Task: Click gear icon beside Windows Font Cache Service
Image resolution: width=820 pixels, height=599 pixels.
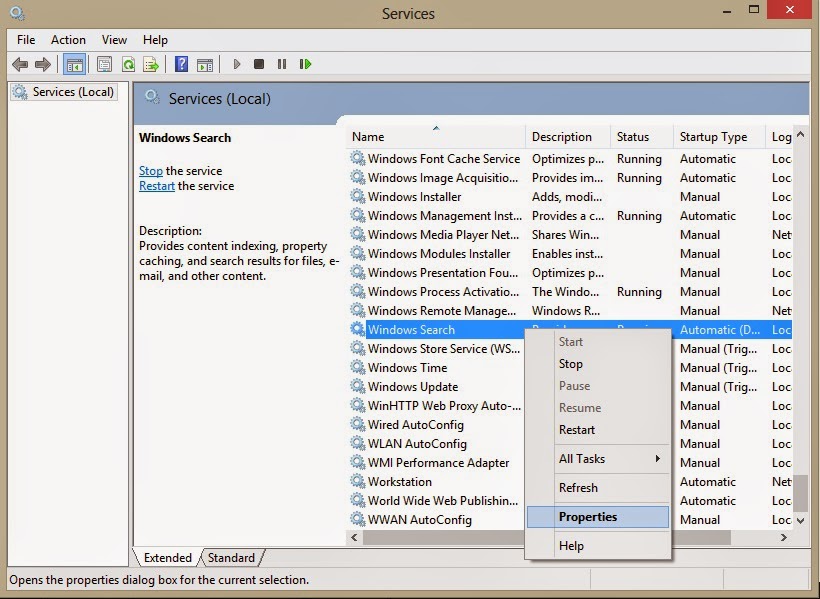Action: pyautogui.click(x=358, y=158)
